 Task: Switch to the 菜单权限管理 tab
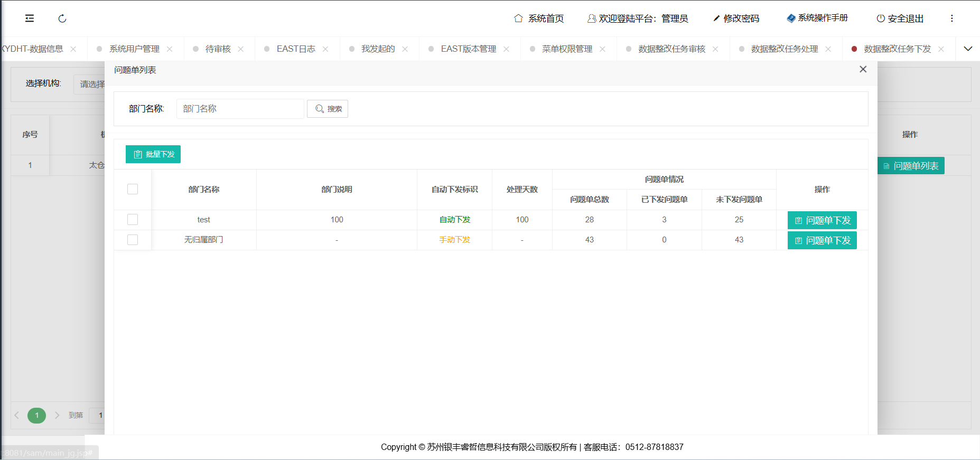pos(567,49)
